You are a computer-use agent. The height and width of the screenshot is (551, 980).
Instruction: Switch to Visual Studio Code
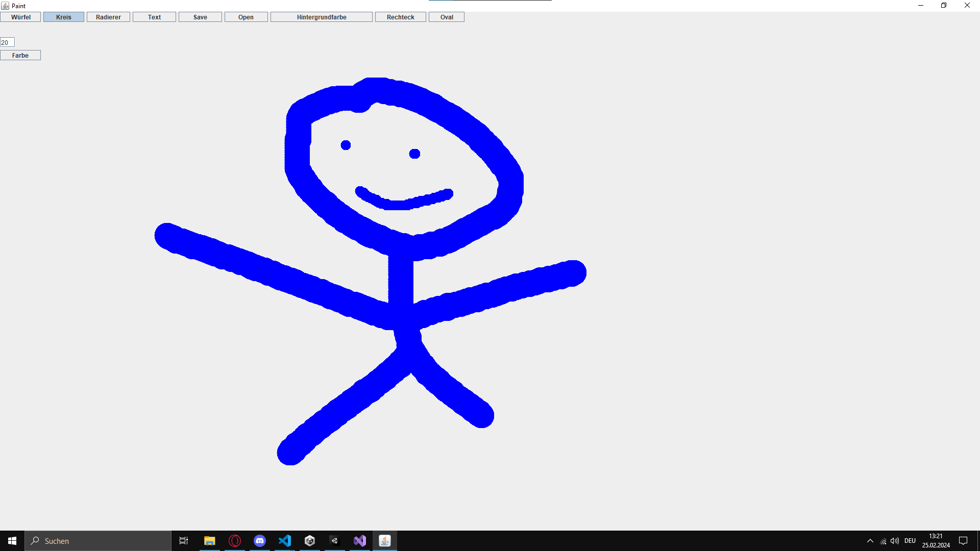285,541
